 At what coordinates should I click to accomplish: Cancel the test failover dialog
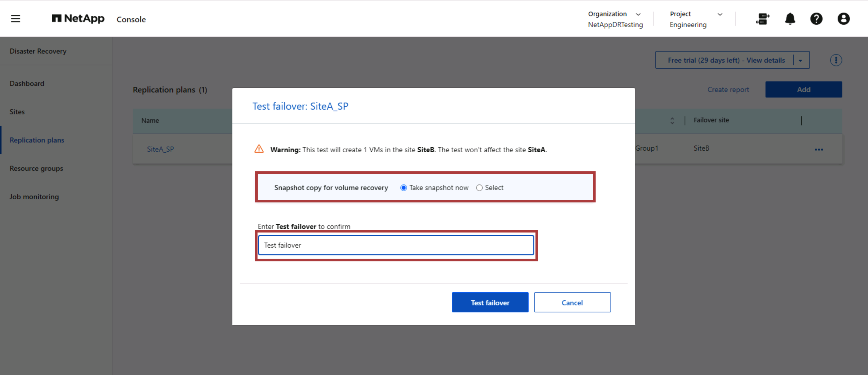(572, 302)
